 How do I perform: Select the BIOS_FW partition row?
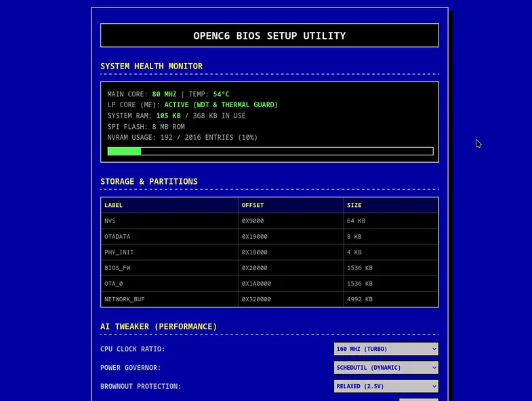(x=270, y=268)
